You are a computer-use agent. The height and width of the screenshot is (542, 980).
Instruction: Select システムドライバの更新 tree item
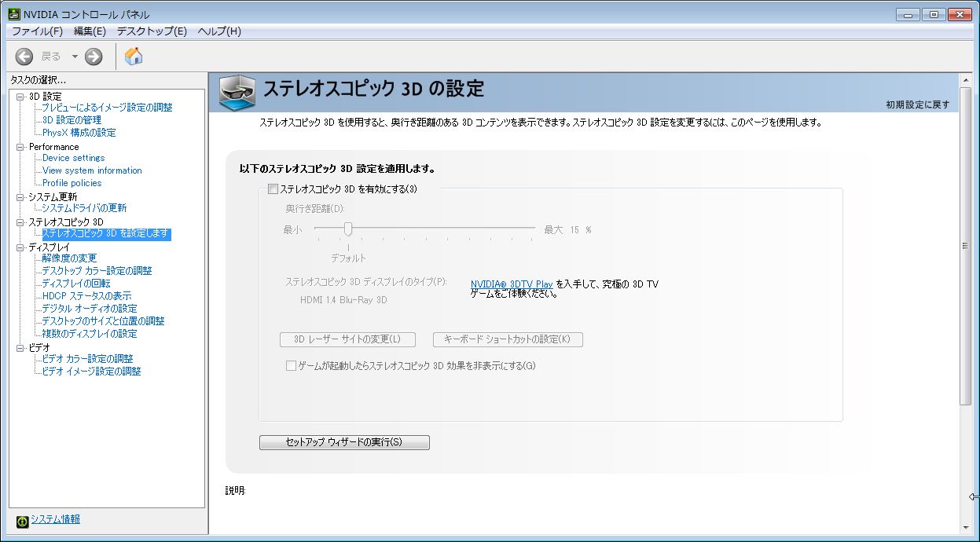tap(84, 208)
